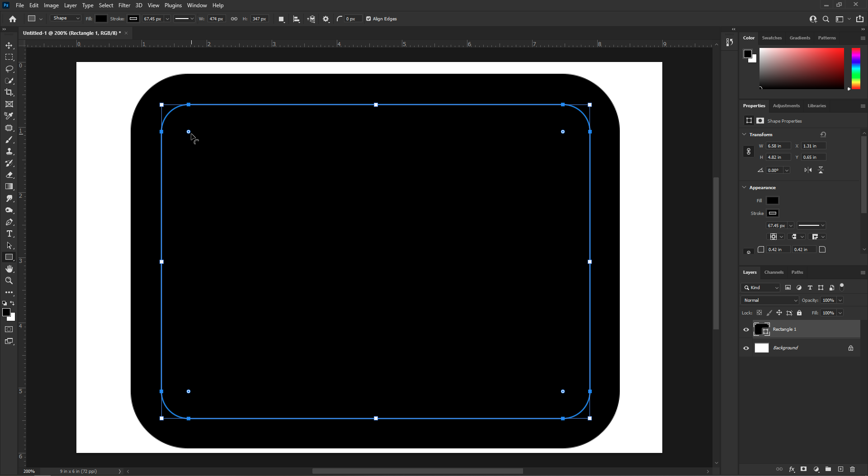Screen dimensions: 868x476
Task: Open the search icon in the options bar
Action: (826, 19)
